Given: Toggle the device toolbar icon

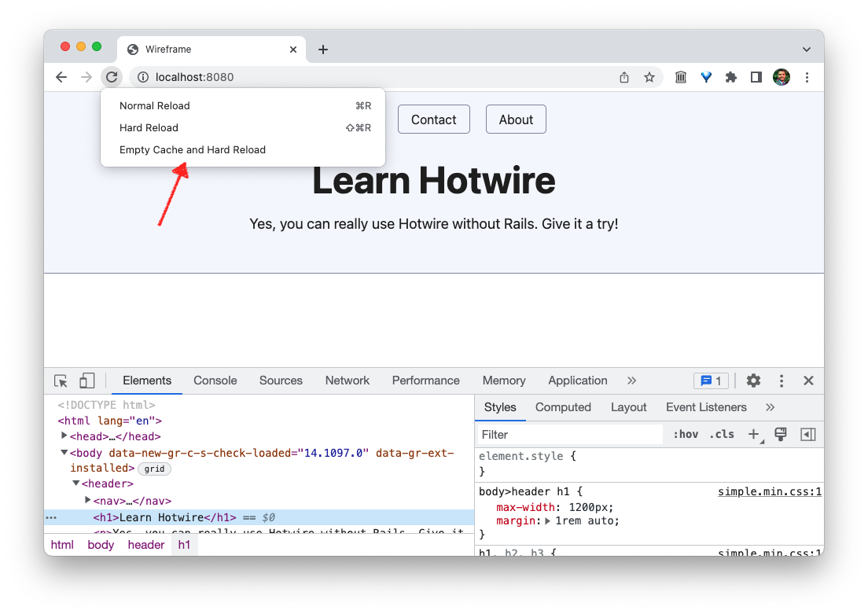Looking at the screenshot, I should click(86, 381).
